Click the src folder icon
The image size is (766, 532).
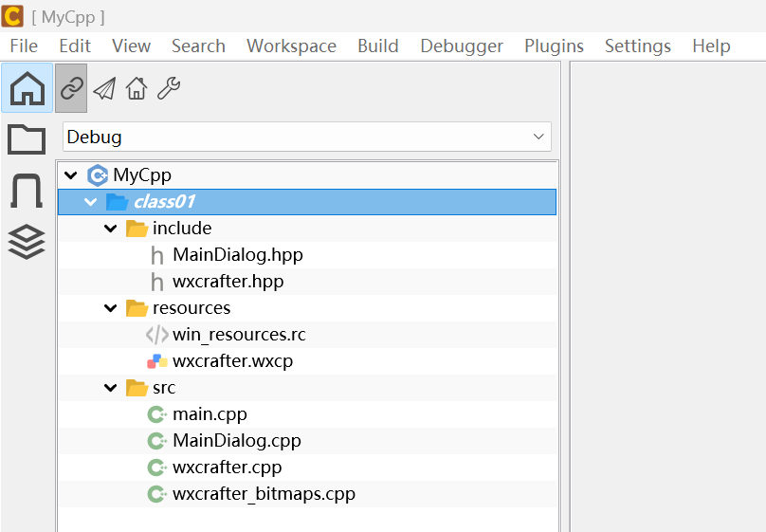[x=137, y=388]
